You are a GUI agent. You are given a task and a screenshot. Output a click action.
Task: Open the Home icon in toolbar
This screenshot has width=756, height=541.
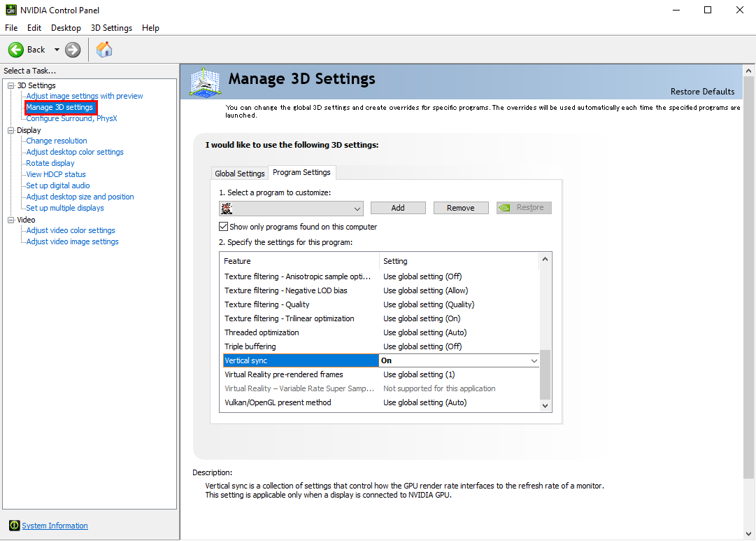coord(104,50)
